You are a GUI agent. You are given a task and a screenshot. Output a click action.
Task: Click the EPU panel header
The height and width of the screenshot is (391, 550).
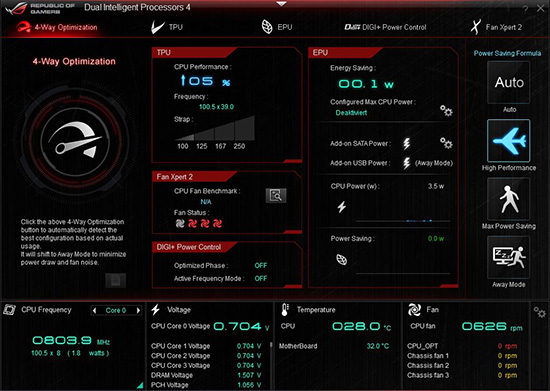pos(346,53)
